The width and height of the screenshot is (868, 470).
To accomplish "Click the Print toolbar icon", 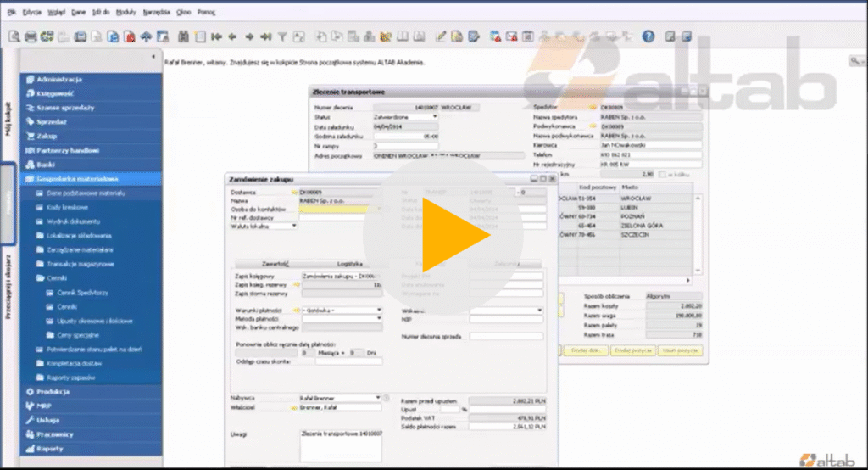I will (x=31, y=36).
